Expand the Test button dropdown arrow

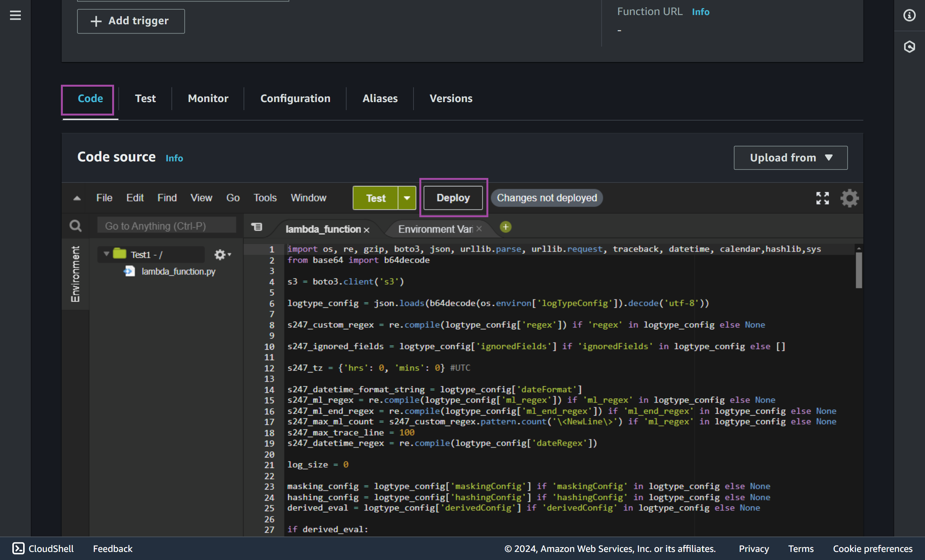[x=407, y=198]
